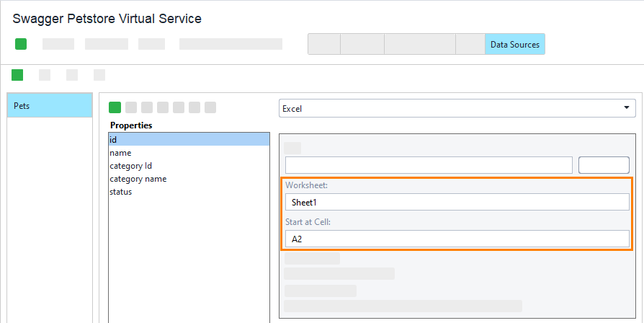Click the Swagger Petstore Virtual Service title
This screenshot has height=323, width=644.
click(x=107, y=19)
